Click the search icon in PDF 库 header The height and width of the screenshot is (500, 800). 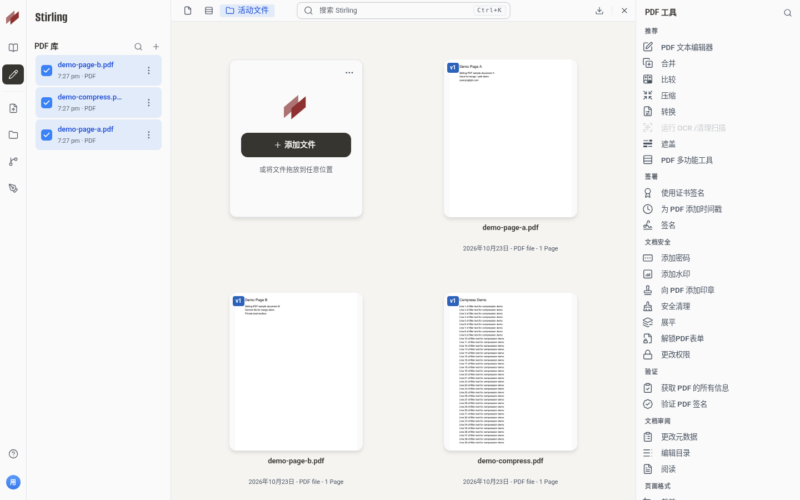(138, 46)
